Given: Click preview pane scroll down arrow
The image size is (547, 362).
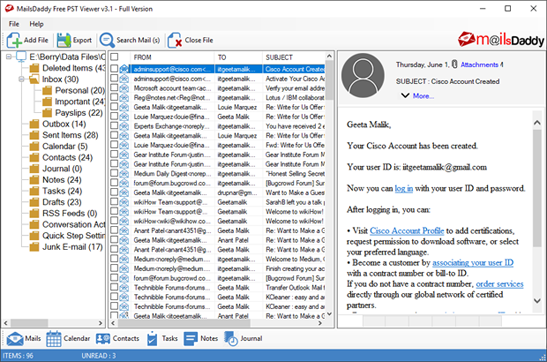Looking at the screenshot, I should [537, 301].
